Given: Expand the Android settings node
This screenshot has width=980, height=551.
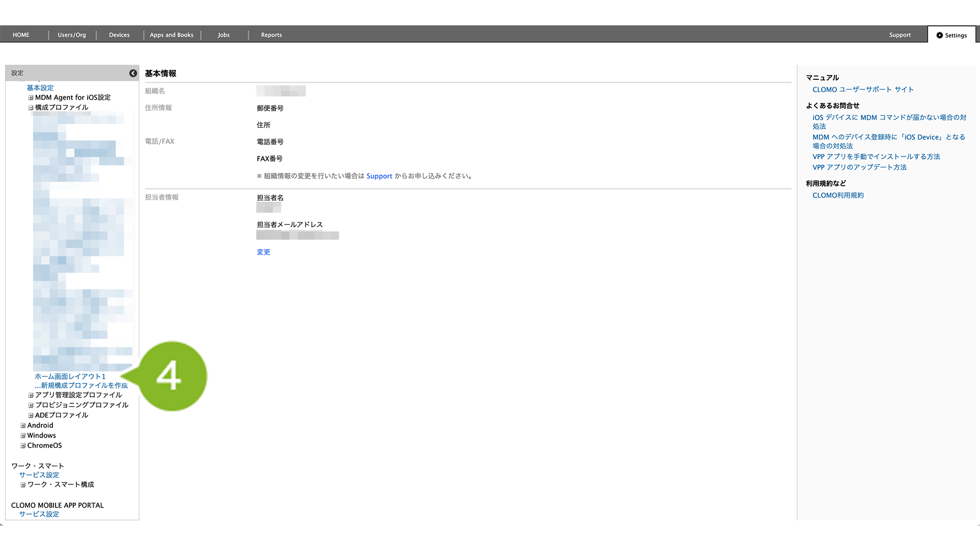Looking at the screenshot, I should [23, 425].
